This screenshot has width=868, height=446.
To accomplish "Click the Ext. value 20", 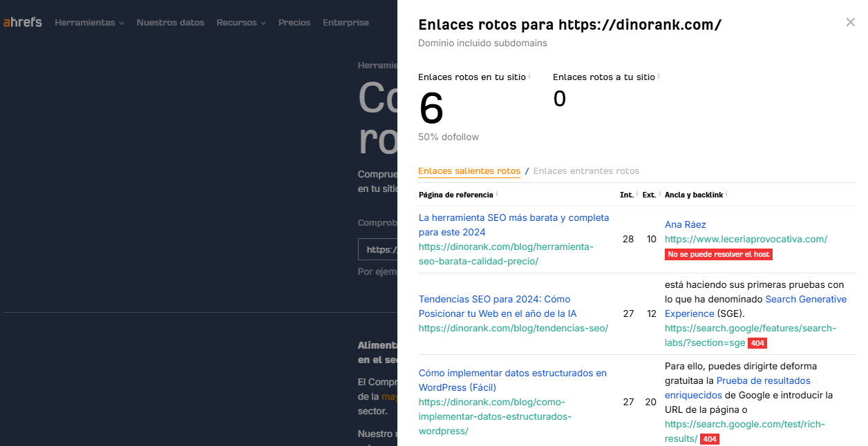I will click(x=651, y=402).
